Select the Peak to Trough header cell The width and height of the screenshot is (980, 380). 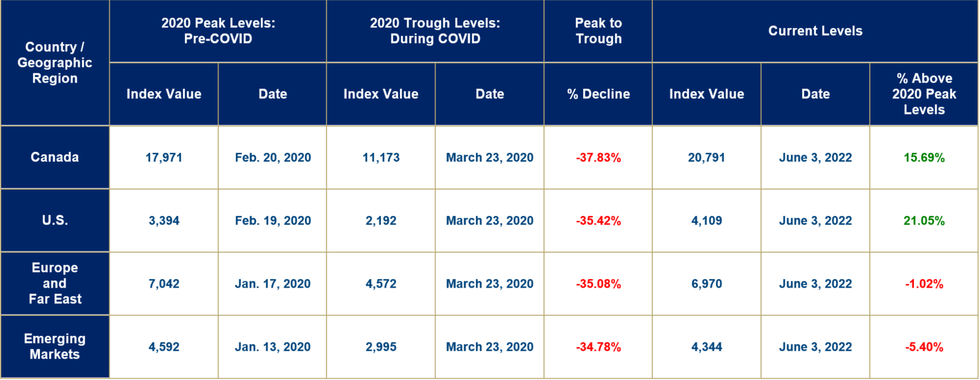click(x=598, y=31)
